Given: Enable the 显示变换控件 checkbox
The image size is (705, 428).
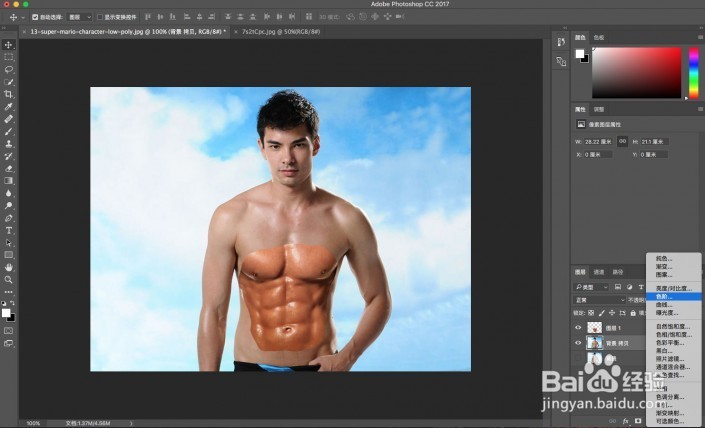Looking at the screenshot, I should pos(100,17).
